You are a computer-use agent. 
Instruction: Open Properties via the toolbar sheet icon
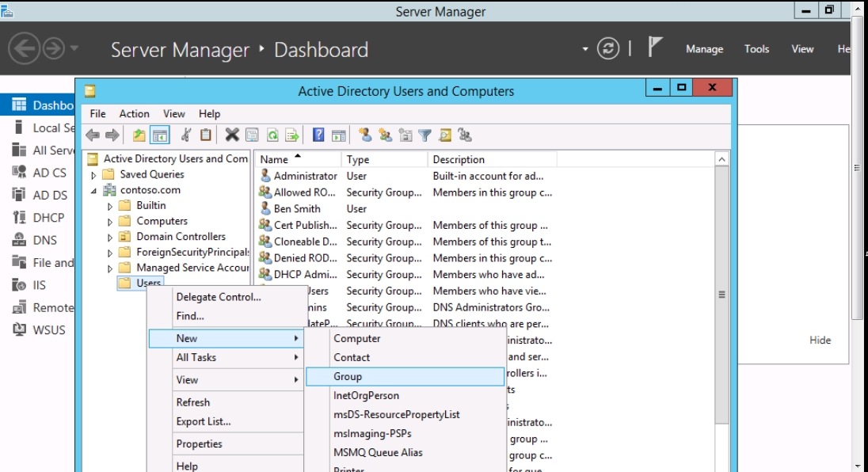tap(252, 135)
